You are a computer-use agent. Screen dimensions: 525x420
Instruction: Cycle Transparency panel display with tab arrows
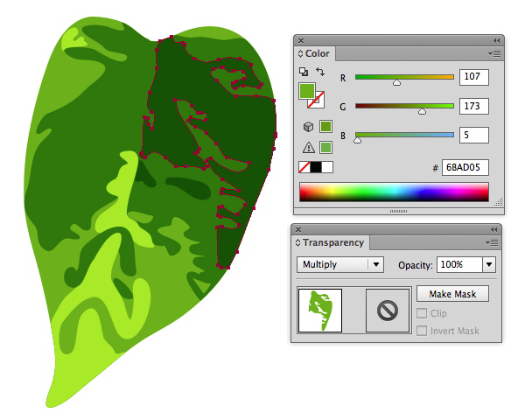pyautogui.click(x=297, y=243)
